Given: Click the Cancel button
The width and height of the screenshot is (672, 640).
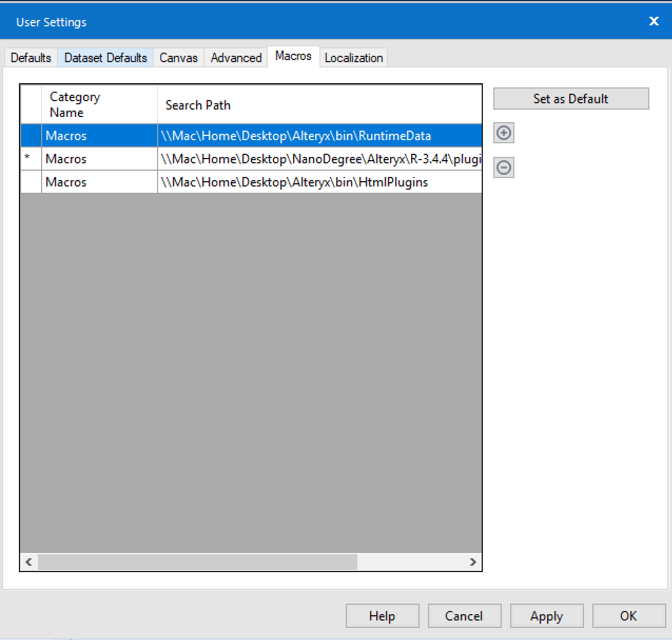Looking at the screenshot, I should 464,616.
